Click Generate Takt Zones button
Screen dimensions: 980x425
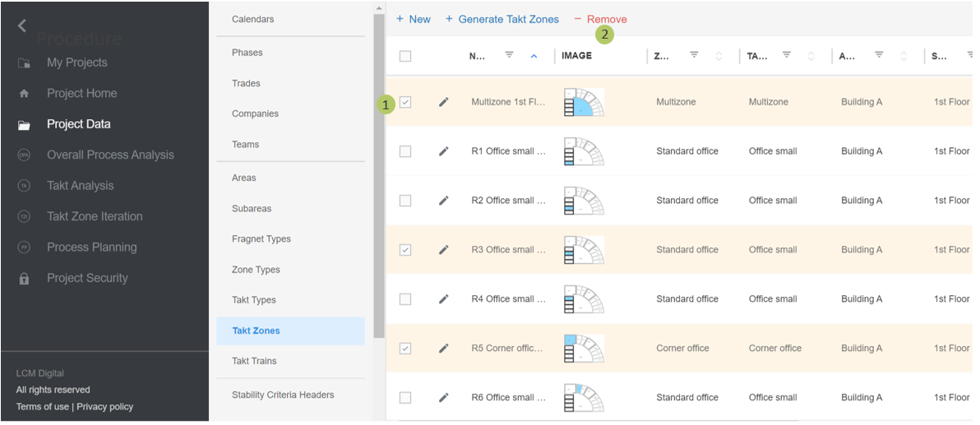(x=502, y=19)
